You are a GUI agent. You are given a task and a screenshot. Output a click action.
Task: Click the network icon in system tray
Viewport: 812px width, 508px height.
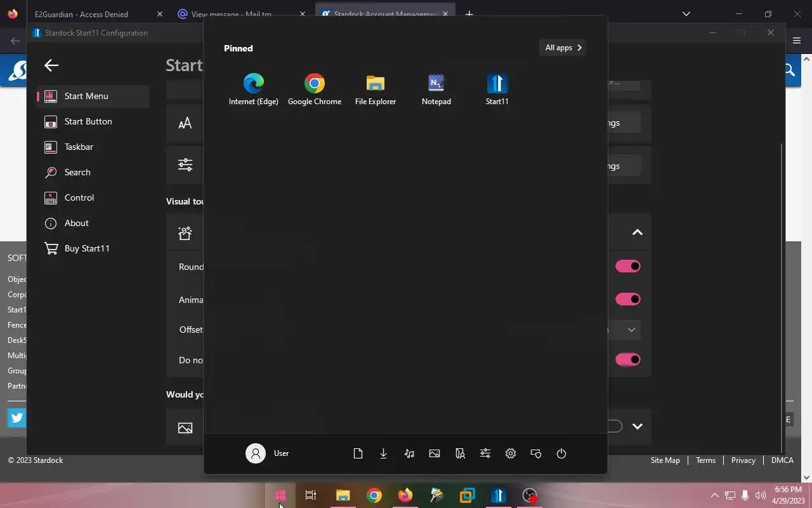pos(730,495)
